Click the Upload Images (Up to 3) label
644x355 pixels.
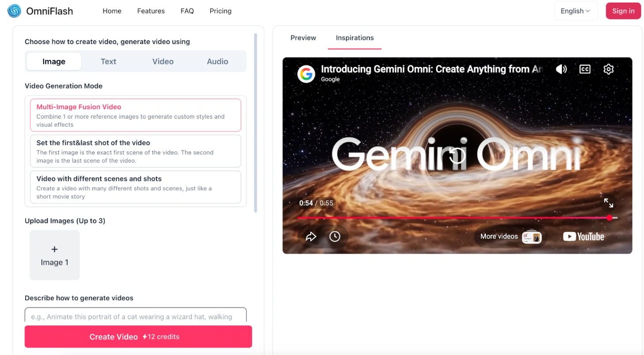(65, 221)
